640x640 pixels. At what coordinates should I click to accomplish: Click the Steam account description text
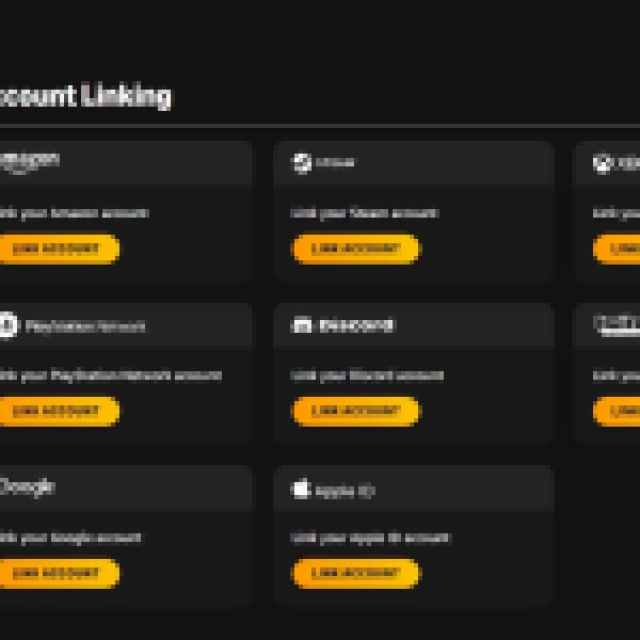pyautogui.click(x=364, y=213)
